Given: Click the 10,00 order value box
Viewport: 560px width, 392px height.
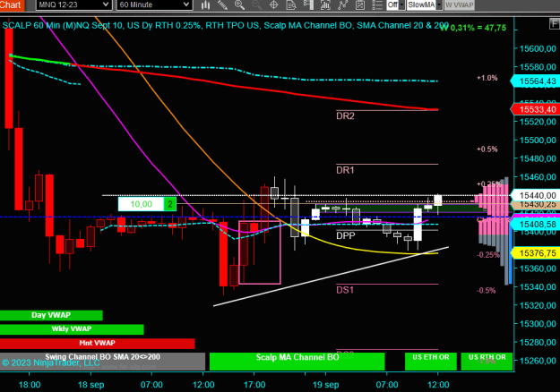Looking at the screenshot, I should coord(141,204).
